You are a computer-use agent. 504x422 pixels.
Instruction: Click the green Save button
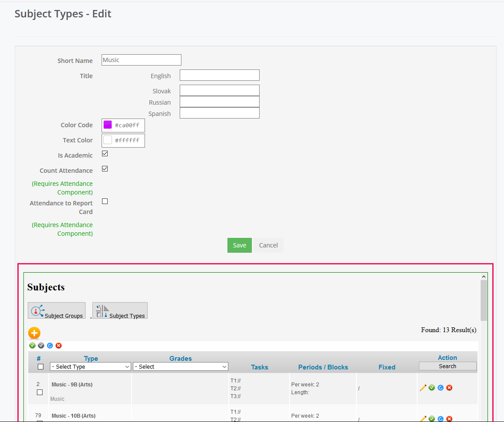(240, 245)
